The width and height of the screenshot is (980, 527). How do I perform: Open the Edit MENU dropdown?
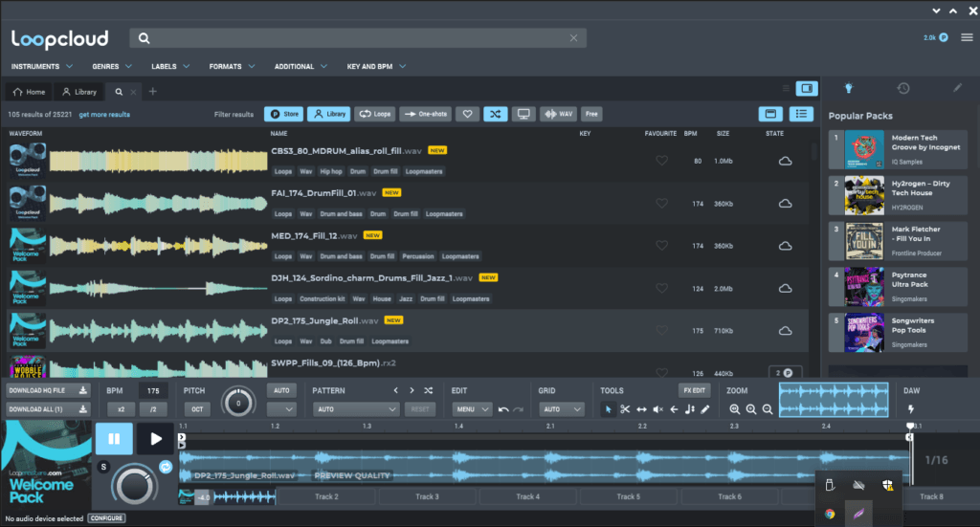[472, 409]
